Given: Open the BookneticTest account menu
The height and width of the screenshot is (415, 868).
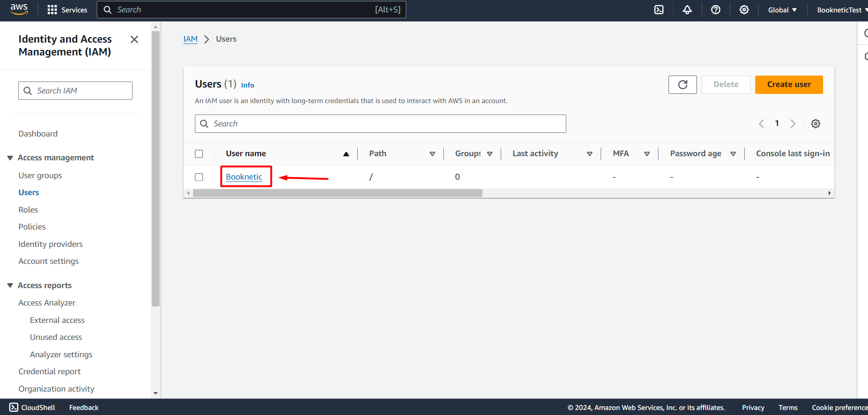Looking at the screenshot, I should pyautogui.click(x=839, y=9).
